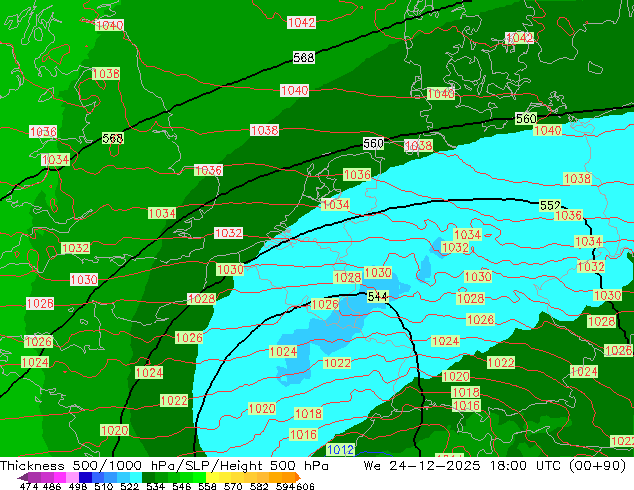Click the 474 legend value
The width and height of the screenshot is (634, 490).
point(29,486)
